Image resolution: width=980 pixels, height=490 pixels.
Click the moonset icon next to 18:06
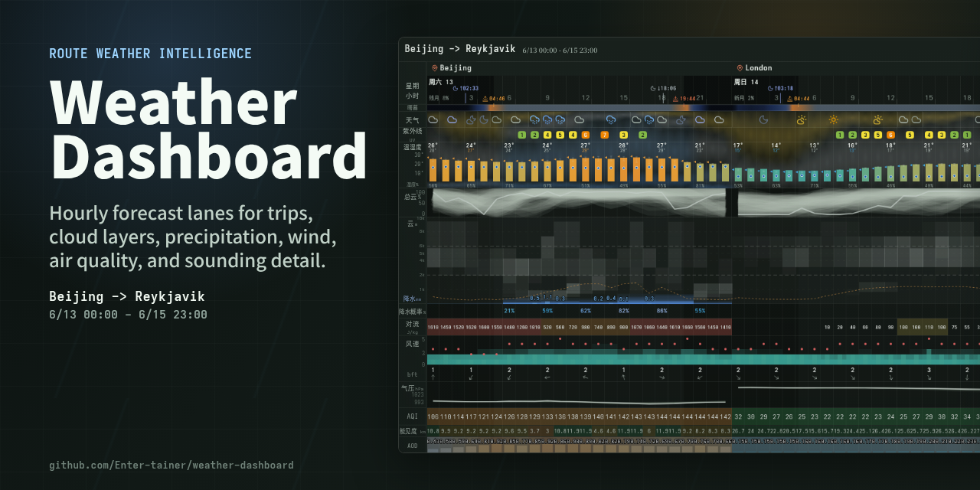[653, 88]
